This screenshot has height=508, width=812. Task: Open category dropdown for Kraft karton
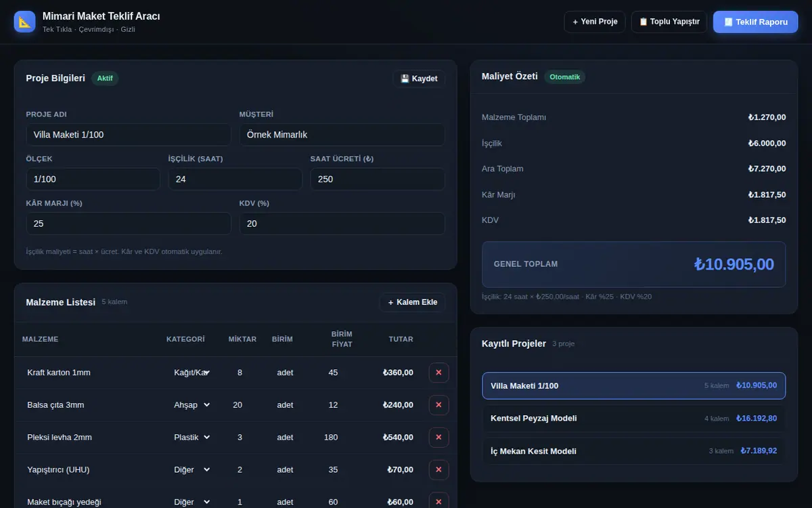191,373
